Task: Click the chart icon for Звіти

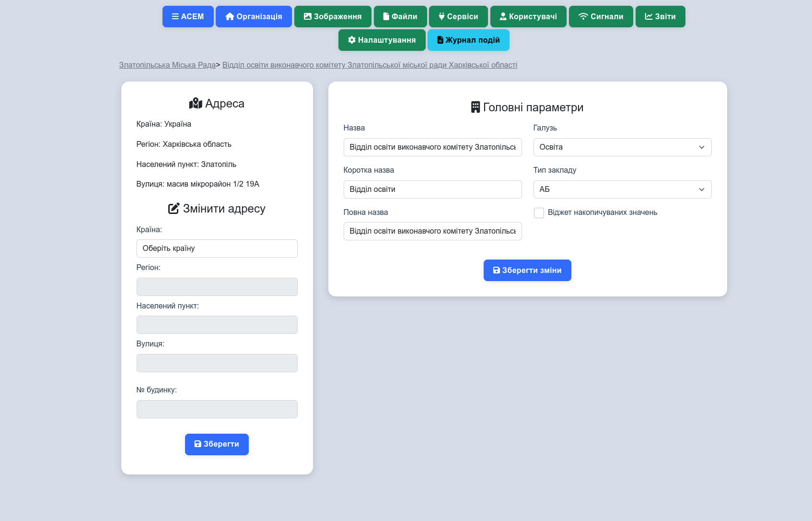Action: (x=649, y=17)
